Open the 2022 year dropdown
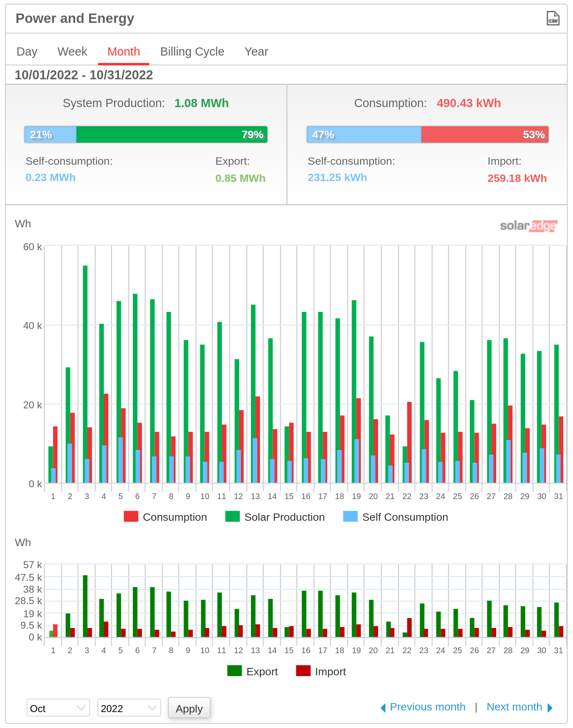 pos(129,708)
